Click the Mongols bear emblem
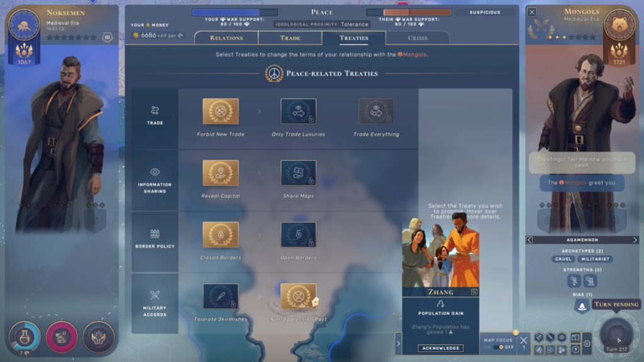644x362 pixels. 619,25
